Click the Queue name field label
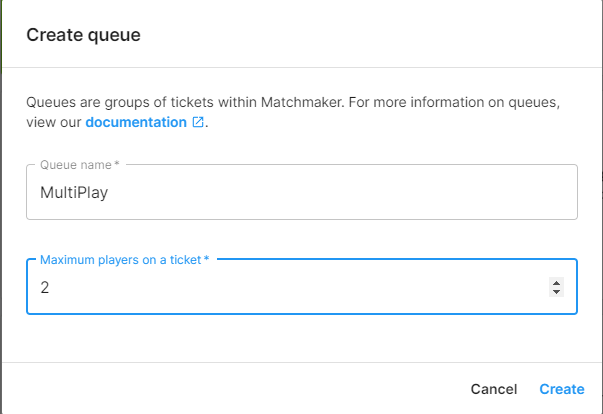This screenshot has width=603, height=414. (x=76, y=165)
